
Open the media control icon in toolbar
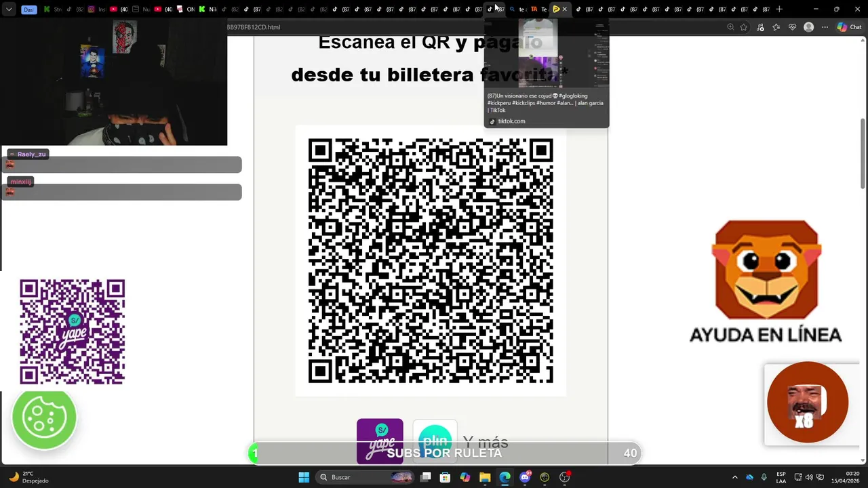pyautogui.click(x=760, y=27)
